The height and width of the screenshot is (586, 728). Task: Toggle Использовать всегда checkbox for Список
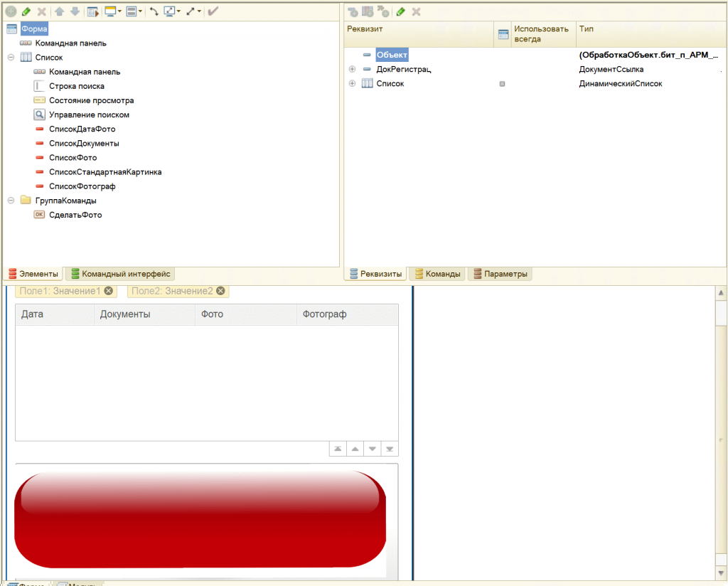pos(502,84)
